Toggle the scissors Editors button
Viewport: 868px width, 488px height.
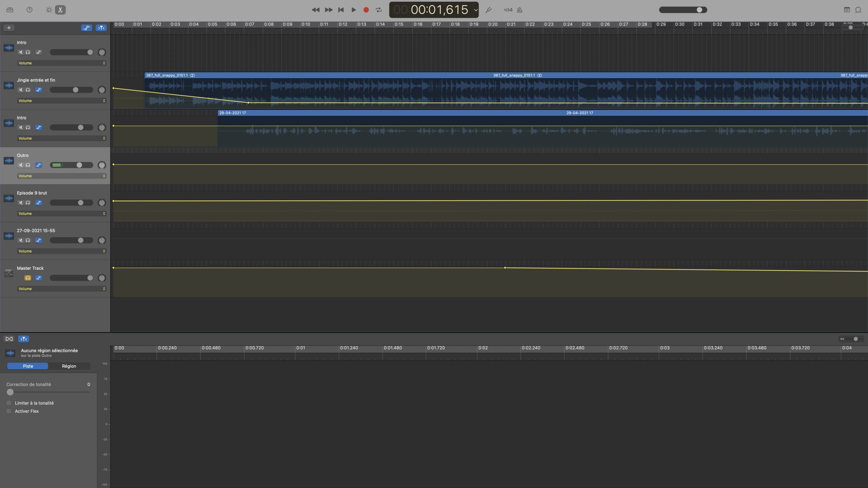coord(60,10)
